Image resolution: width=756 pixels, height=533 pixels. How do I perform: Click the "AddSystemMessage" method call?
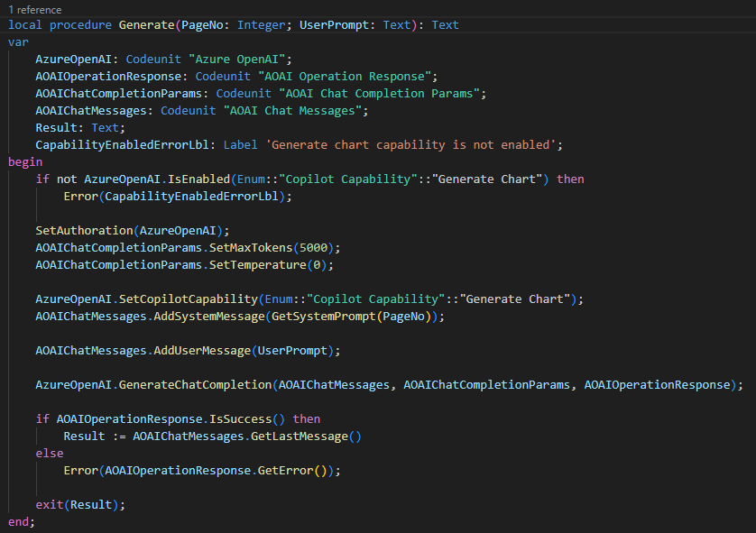coord(209,317)
